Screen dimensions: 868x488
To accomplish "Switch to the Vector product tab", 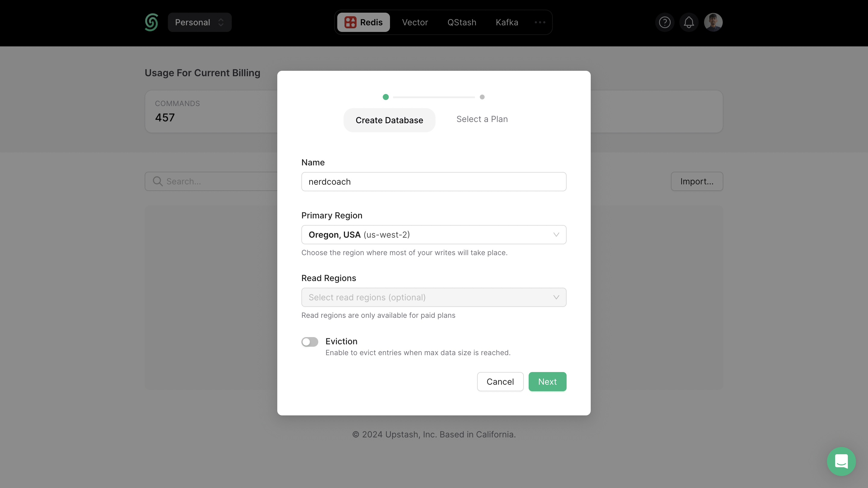I will click(x=415, y=22).
